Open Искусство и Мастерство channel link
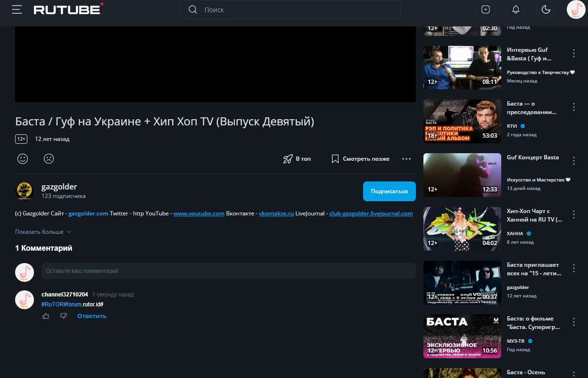Screen dimensions: 588x378 tap(538, 180)
